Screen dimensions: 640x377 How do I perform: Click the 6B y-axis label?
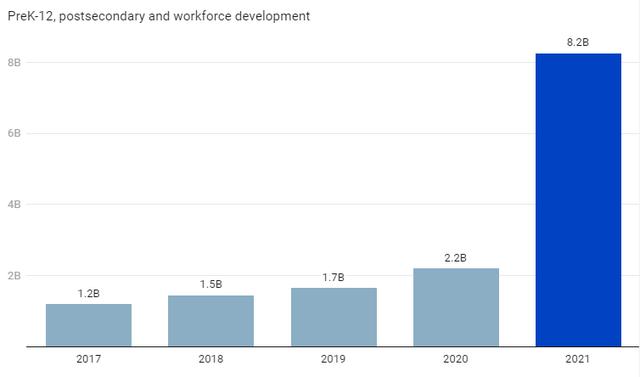point(14,133)
